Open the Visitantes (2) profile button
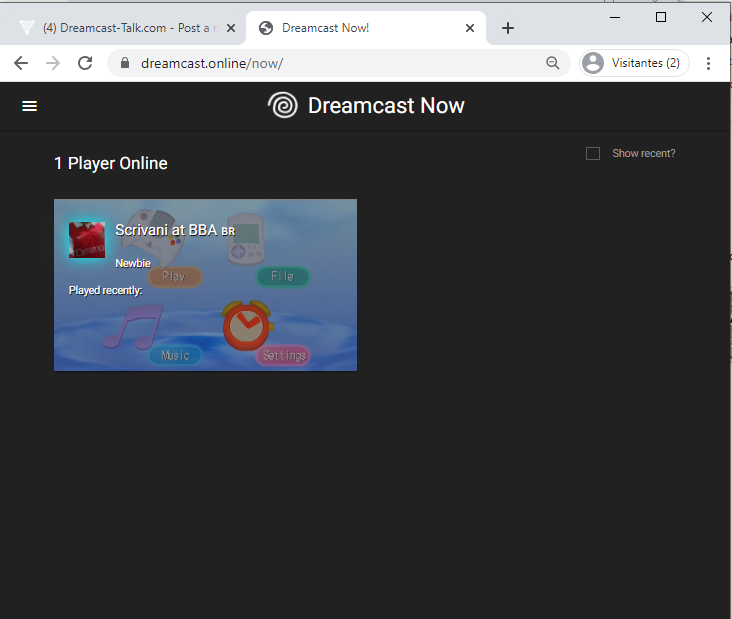The height and width of the screenshot is (619, 732). 634,63
